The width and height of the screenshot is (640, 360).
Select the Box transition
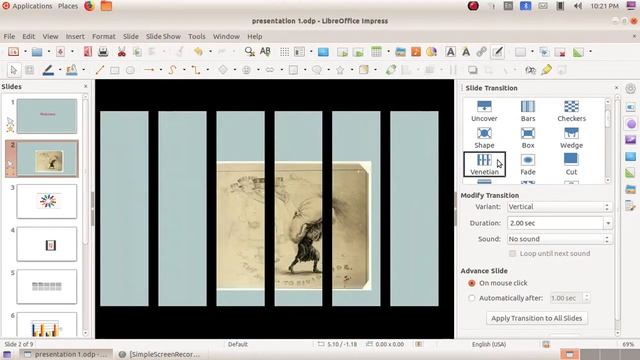coord(528,138)
